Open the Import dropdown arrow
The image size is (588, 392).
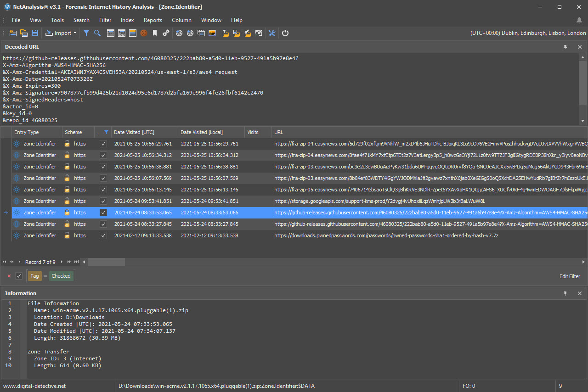pos(75,33)
